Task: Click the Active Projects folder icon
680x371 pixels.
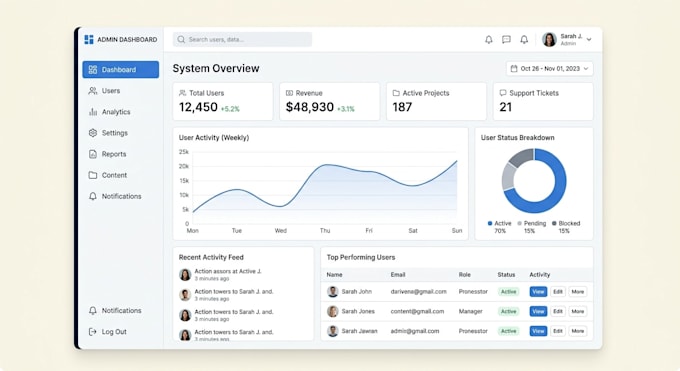Action: point(396,93)
